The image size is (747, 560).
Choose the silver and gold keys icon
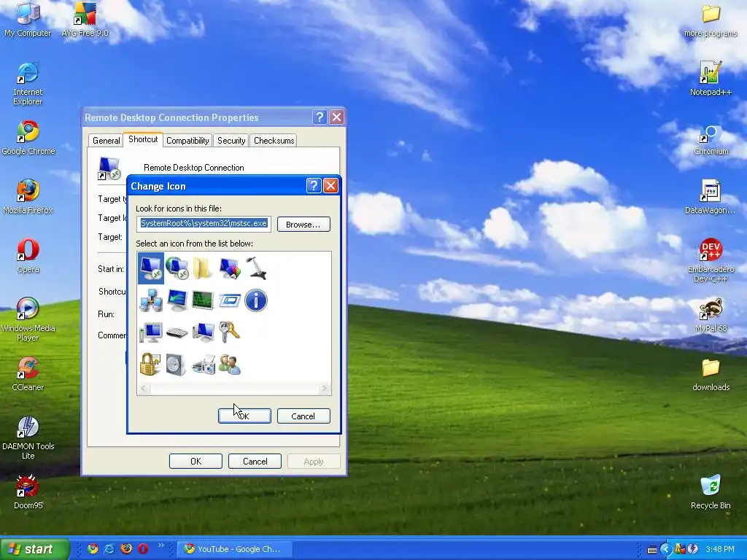pyautogui.click(x=229, y=332)
